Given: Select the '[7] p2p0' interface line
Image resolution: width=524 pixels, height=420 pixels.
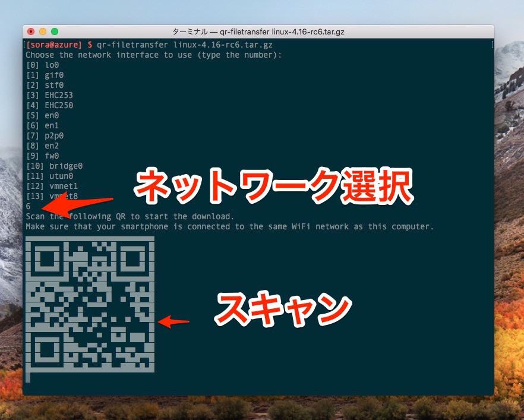Looking at the screenshot, I should click(x=45, y=135).
